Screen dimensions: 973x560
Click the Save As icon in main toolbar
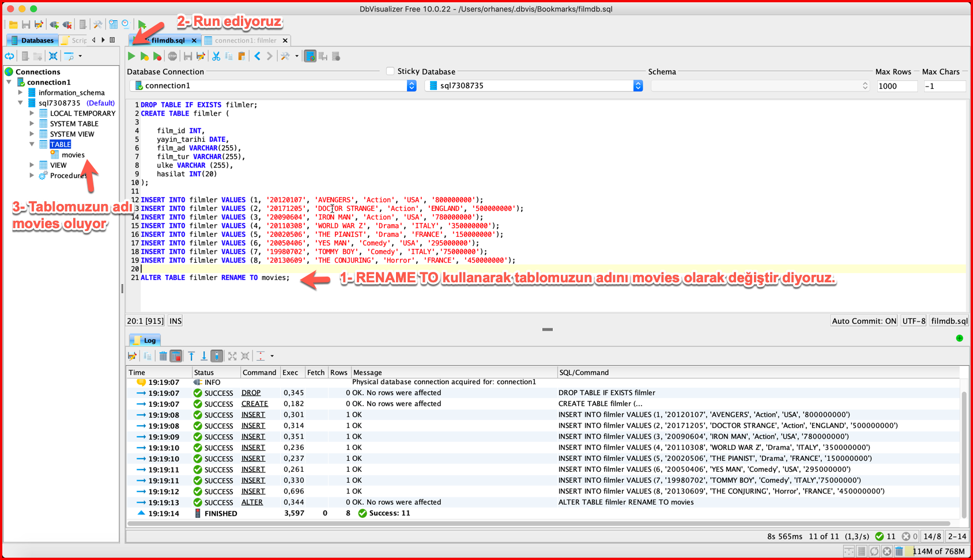point(39,25)
